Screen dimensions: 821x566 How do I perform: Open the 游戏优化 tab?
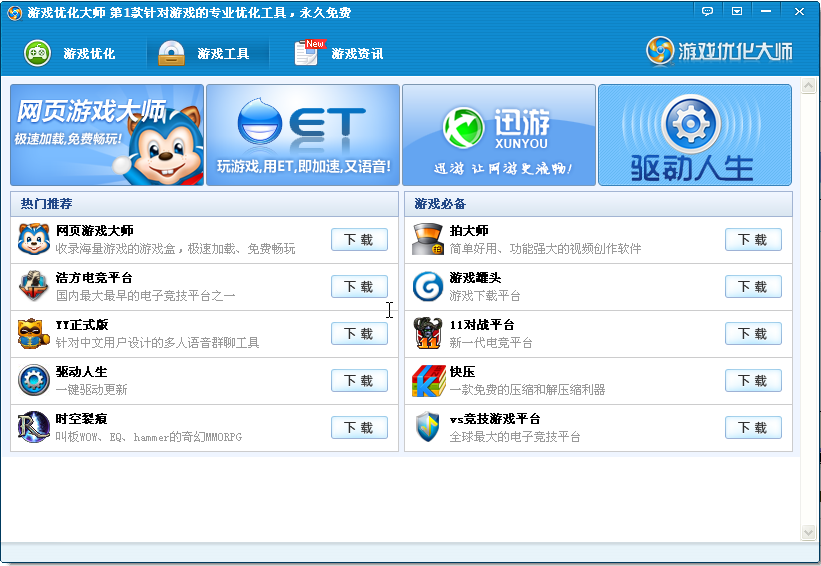[70, 53]
